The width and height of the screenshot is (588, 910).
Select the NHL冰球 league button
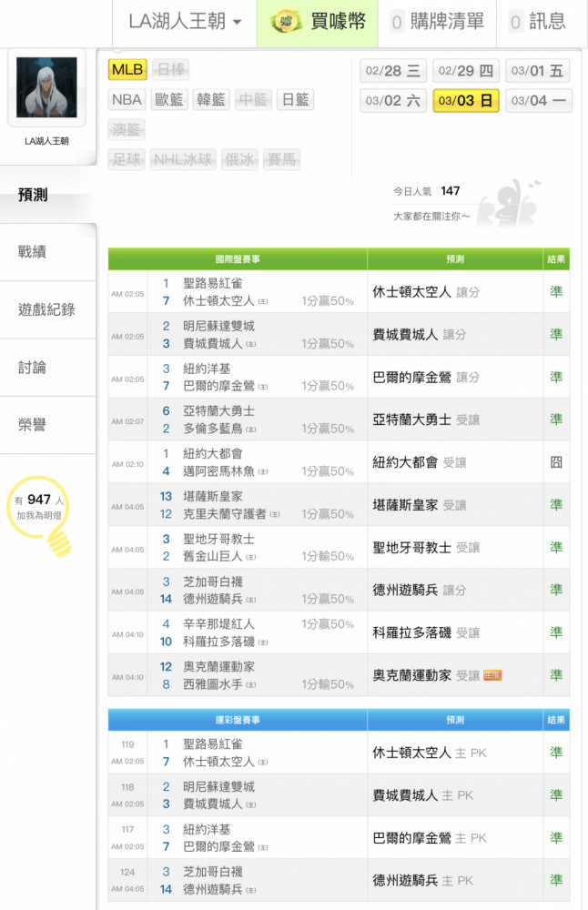[x=183, y=159]
